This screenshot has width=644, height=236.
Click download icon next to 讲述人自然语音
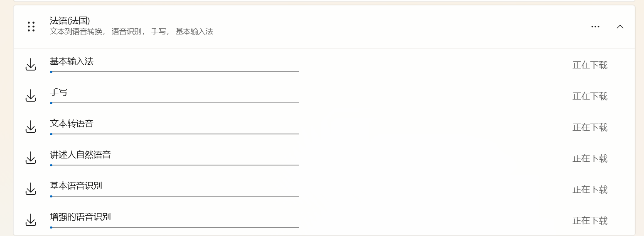31,158
